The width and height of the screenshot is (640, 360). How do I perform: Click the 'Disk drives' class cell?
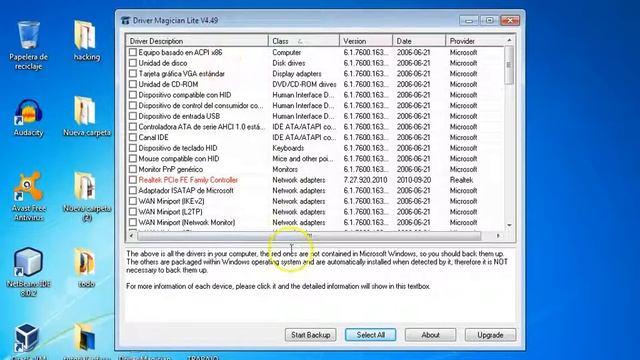(289, 63)
